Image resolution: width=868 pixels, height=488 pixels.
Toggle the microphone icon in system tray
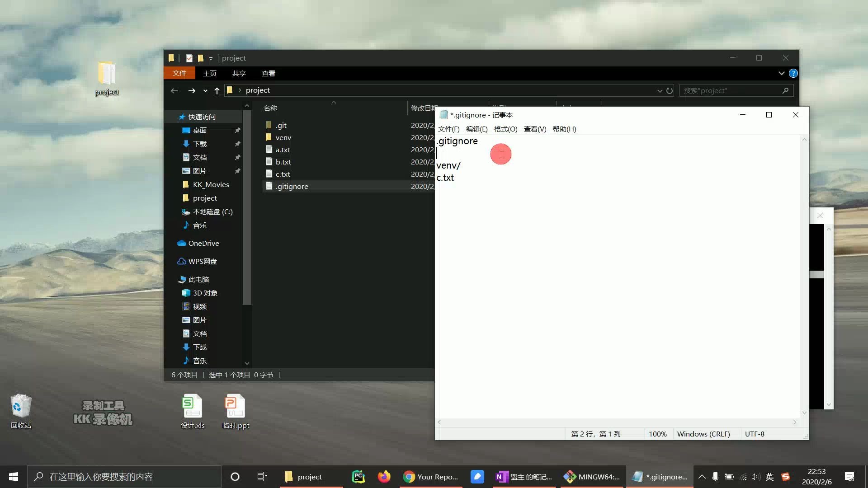[715, 477]
